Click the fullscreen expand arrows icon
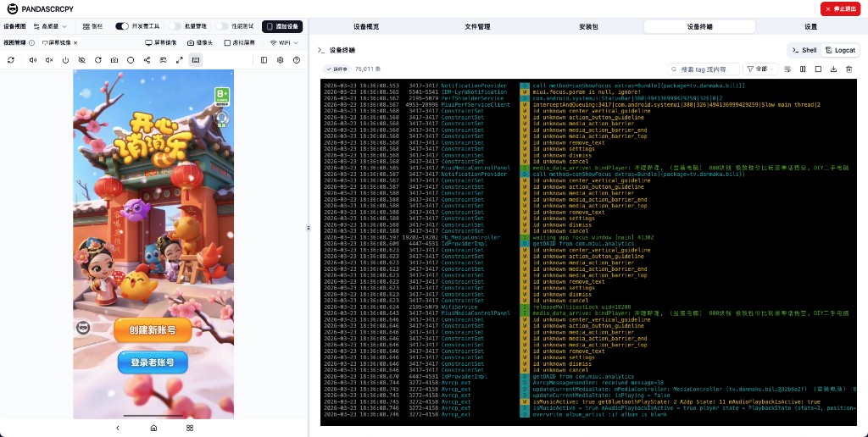Image resolution: width=868 pixels, height=437 pixels. (180, 60)
